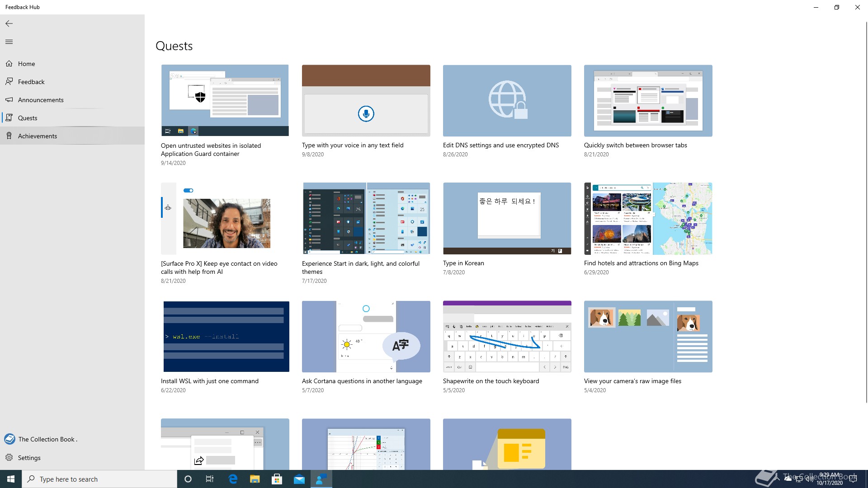Open the Announcements menu item

72,100
